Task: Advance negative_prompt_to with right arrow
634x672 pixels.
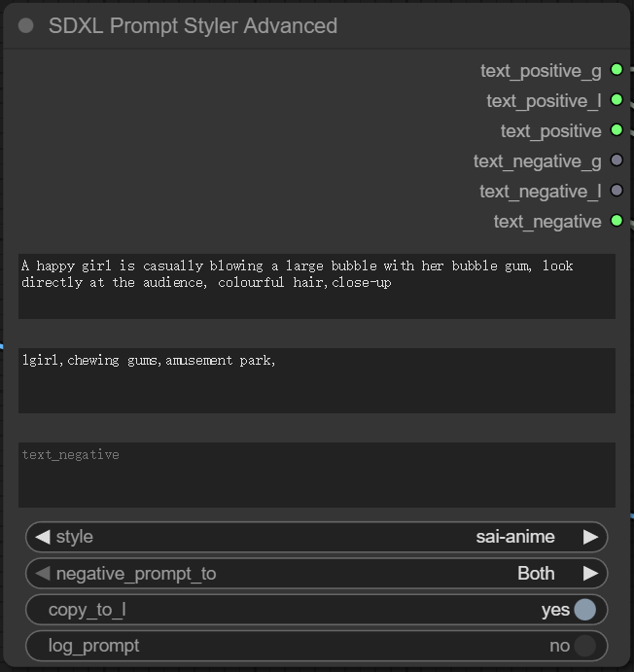Action: pos(590,574)
